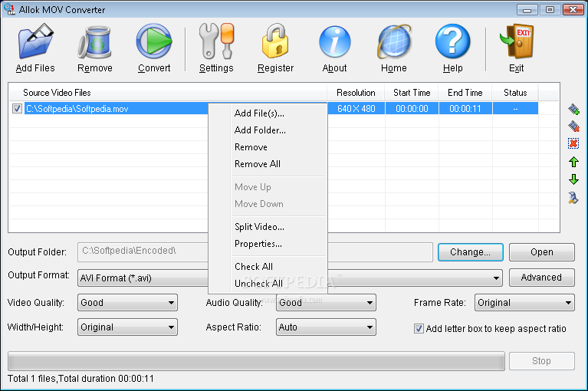Click the Exit door icon
Viewport: 588px width, 391px height.
517,41
